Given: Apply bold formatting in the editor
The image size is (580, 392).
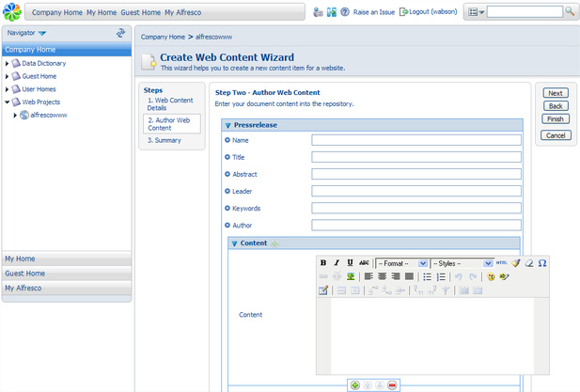Looking at the screenshot, I should [323, 262].
